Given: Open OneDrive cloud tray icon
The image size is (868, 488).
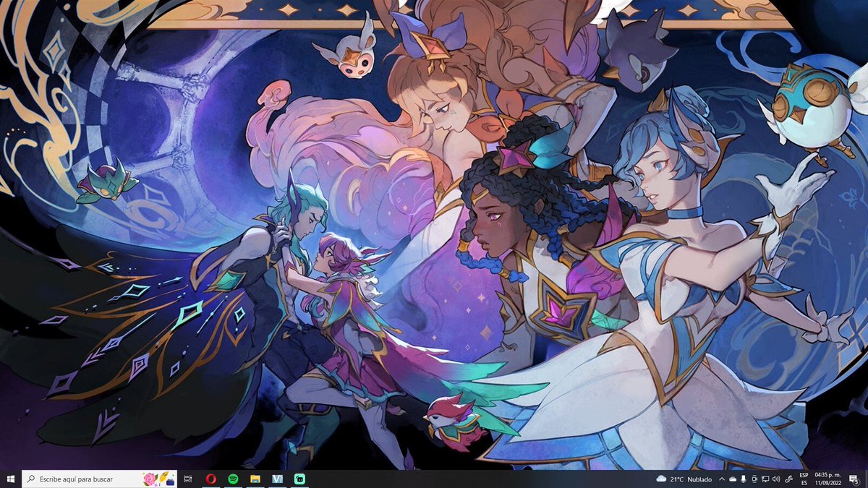Looking at the screenshot, I should point(733,479).
